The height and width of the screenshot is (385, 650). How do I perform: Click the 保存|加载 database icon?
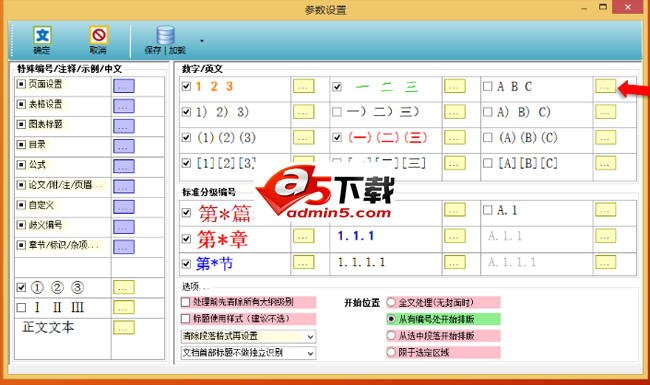165,36
